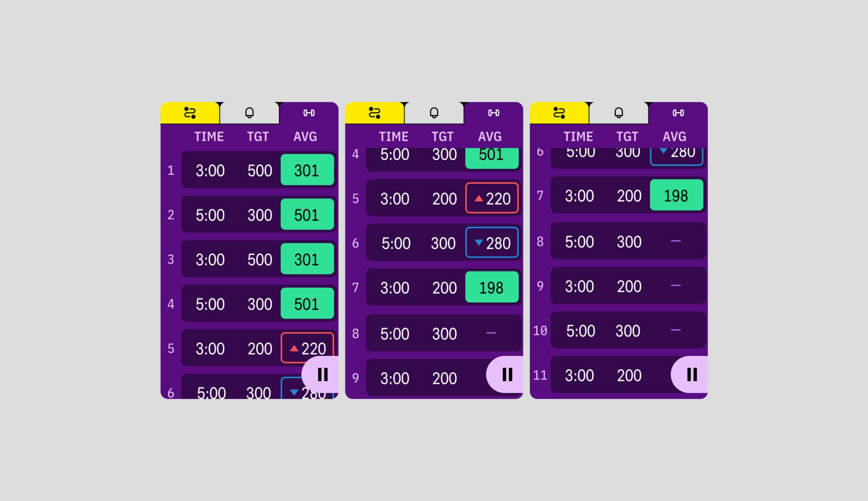This screenshot has width=868, height=501.
Task: Click the 3:00 time in row 1, left panel
Action: click(210, 171)
